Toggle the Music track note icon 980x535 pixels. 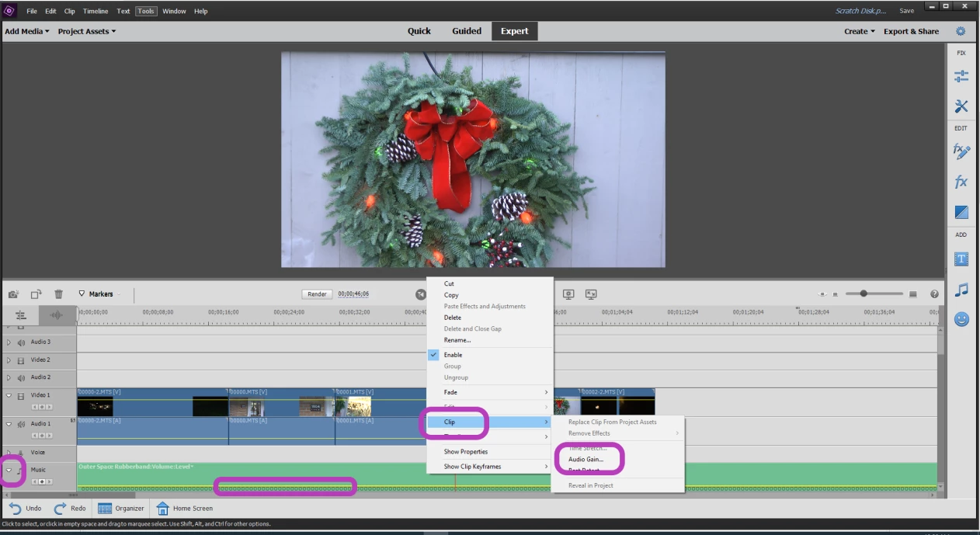tap(21, 471)
